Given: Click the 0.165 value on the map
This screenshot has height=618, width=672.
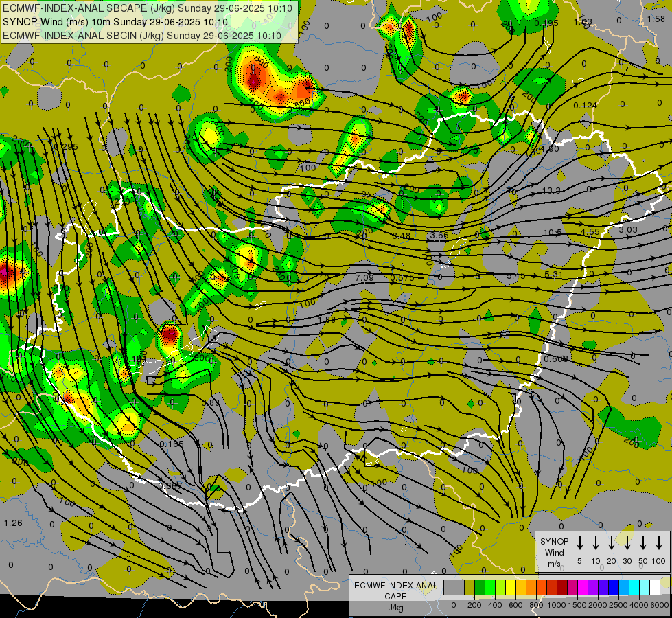Looking at the screenshot, I should coord(172,444).
